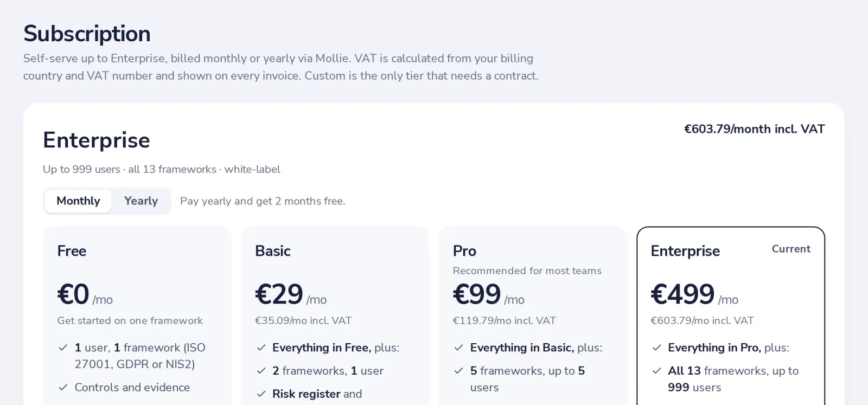Click the Basic €29 price

click(x=279, y=294)
